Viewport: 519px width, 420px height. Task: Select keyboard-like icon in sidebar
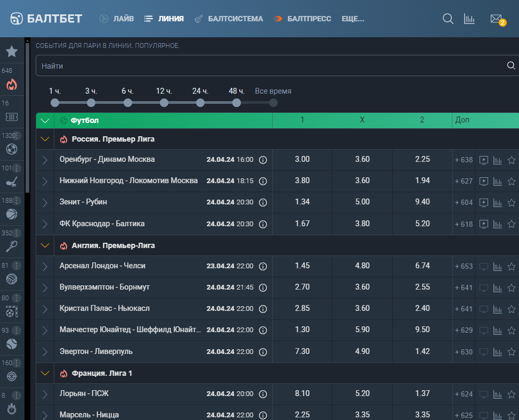point(12,117)
